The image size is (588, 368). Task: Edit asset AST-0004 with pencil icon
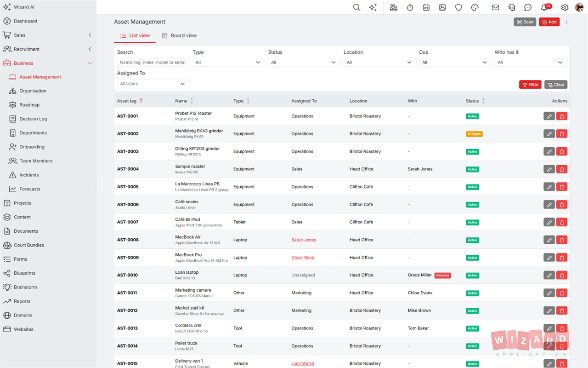549,169
